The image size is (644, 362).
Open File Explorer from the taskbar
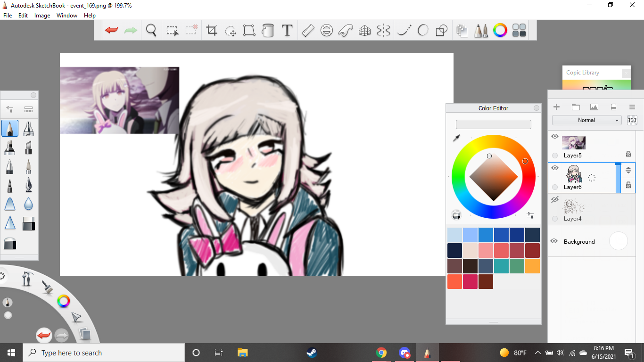click(x=242, y=353)
